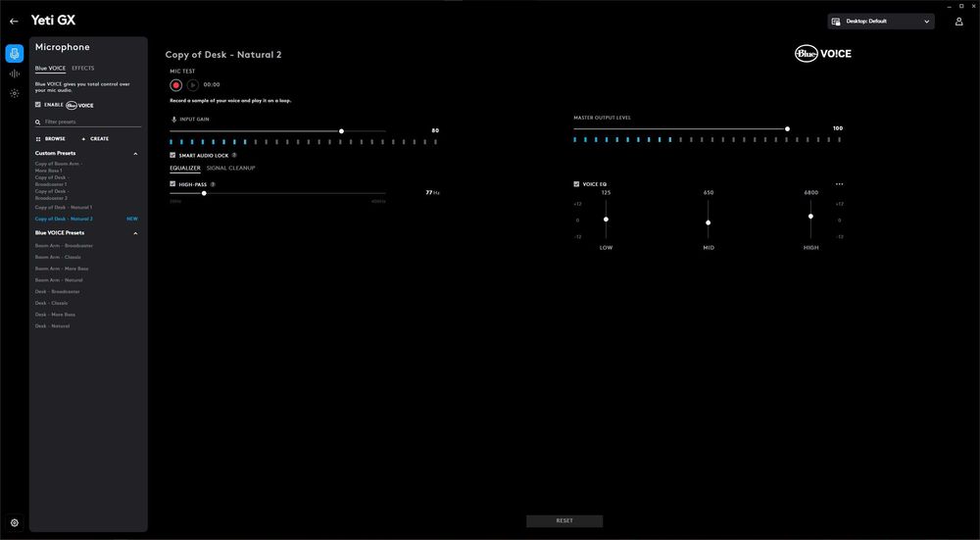The width and height of the screenshot is (980, 540).
Task: Open Voice EQ more options menu
Action: [x=840, y=184]
